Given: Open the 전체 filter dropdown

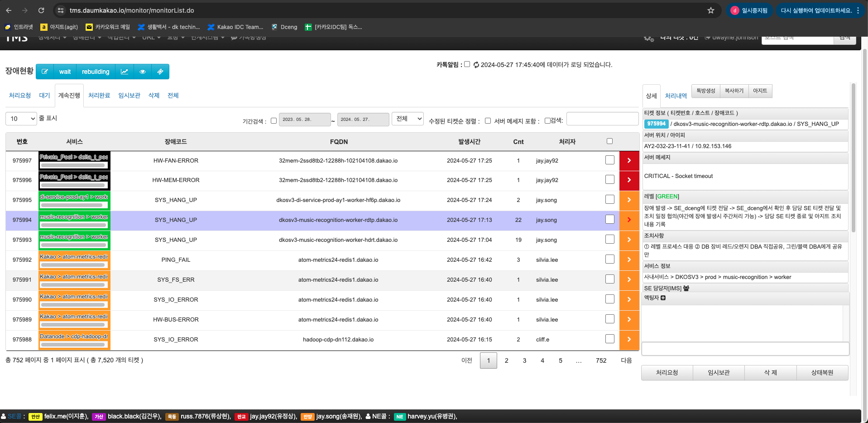Looking at the screenshot, I should pyautogui.click(x=408, y=119).
